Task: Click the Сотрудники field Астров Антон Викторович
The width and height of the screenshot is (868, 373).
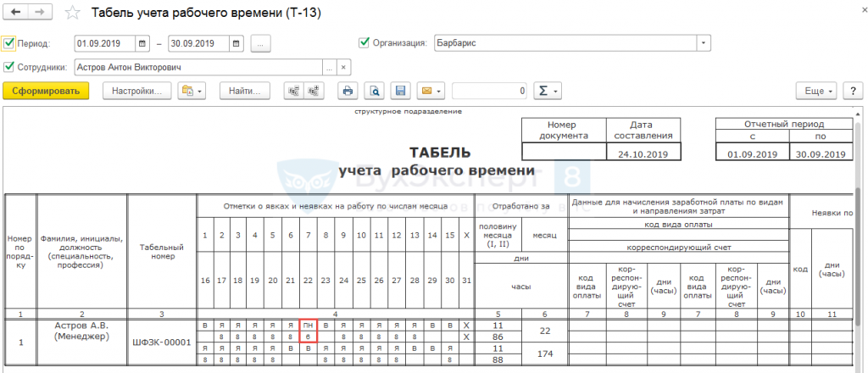Action: (x=198, y=68)
